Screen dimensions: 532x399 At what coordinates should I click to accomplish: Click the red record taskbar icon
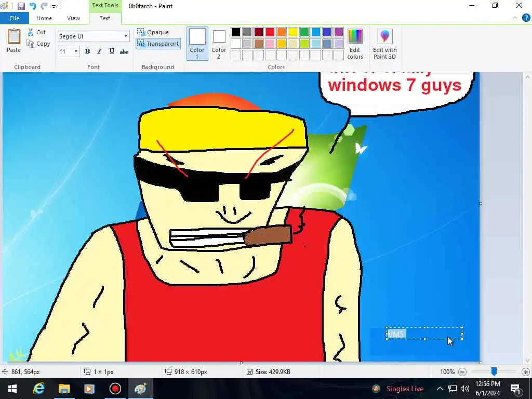pyautogui.click(x=115, y=389)
